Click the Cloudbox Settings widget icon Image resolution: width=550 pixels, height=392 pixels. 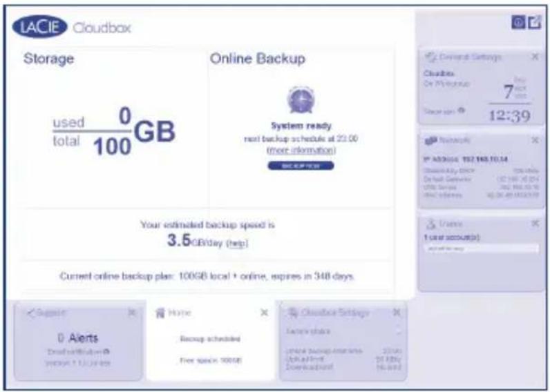(x=293, y=313)
